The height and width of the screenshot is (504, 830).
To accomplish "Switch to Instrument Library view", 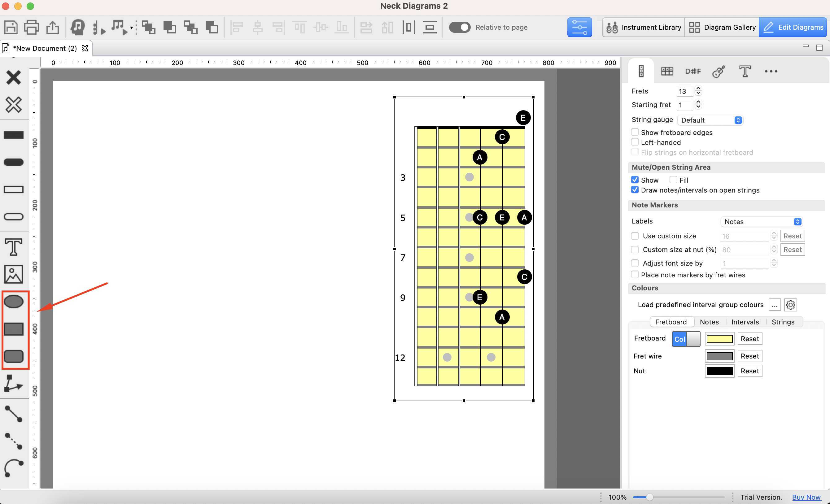I will [644, 27].
